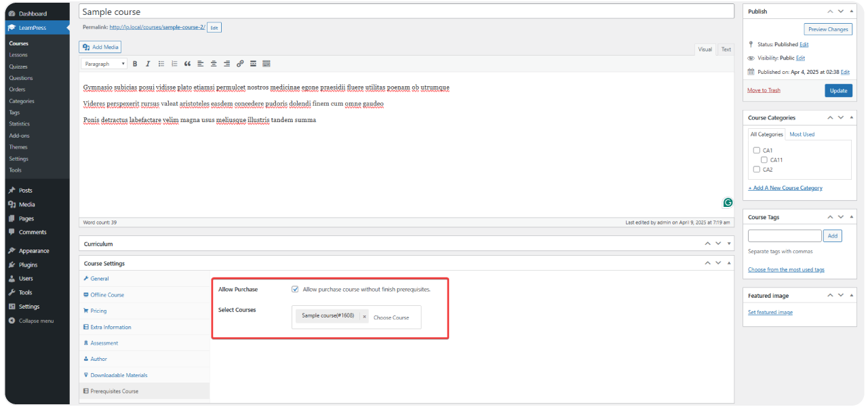This screenshot has height=407, width=868.
Task: Insert a bulleted list
Action: 161,64
